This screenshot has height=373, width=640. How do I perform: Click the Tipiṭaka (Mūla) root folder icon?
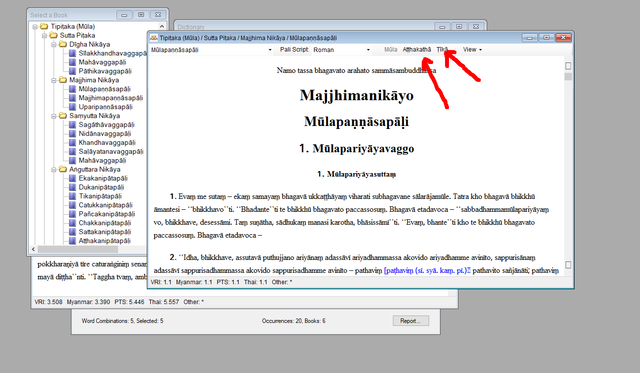(x=44, y=27)
